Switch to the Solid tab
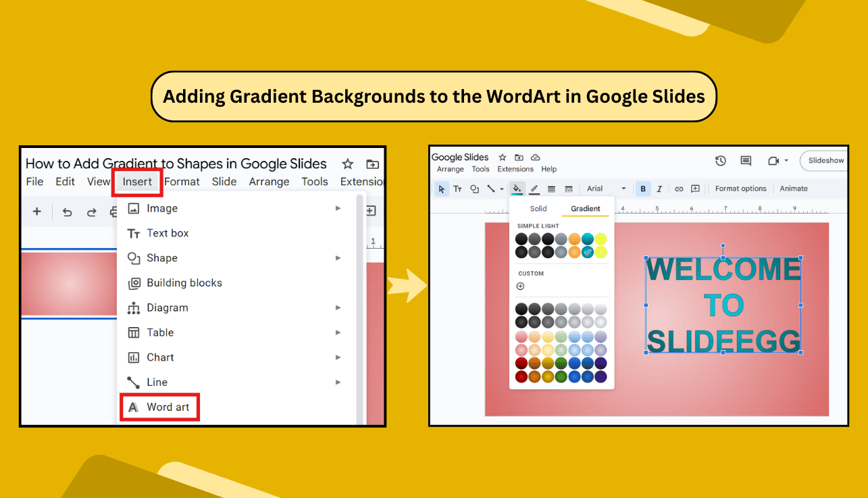Image resolution: width=868 pixels, height=498 pixels. 538,209
